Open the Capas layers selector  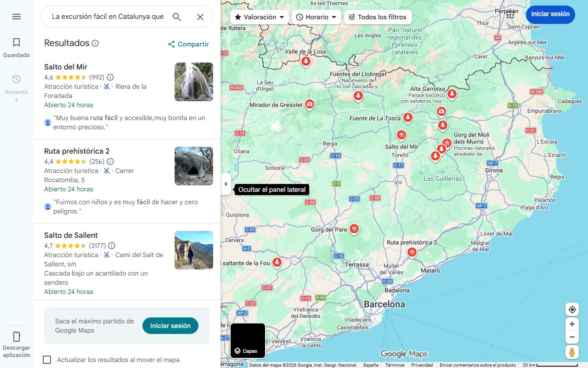coord(248,340)
